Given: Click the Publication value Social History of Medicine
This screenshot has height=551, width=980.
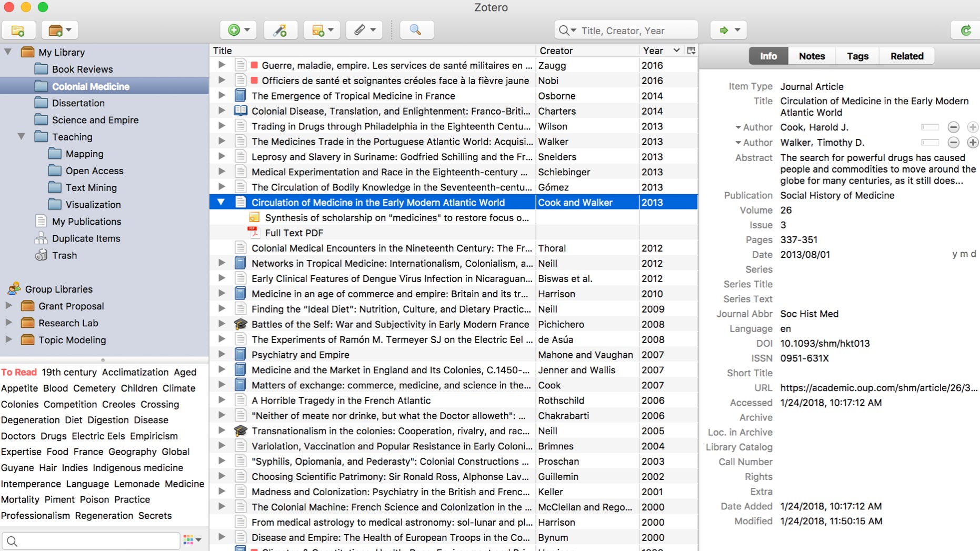Looking at the screenshot, I should (x=837, y=195).
